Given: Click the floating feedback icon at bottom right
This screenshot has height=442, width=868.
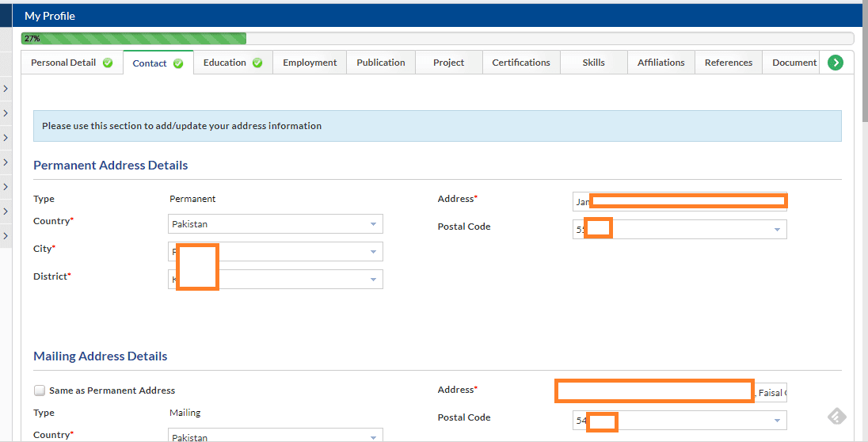Looking at the screenshot, I should pos(838,417).
